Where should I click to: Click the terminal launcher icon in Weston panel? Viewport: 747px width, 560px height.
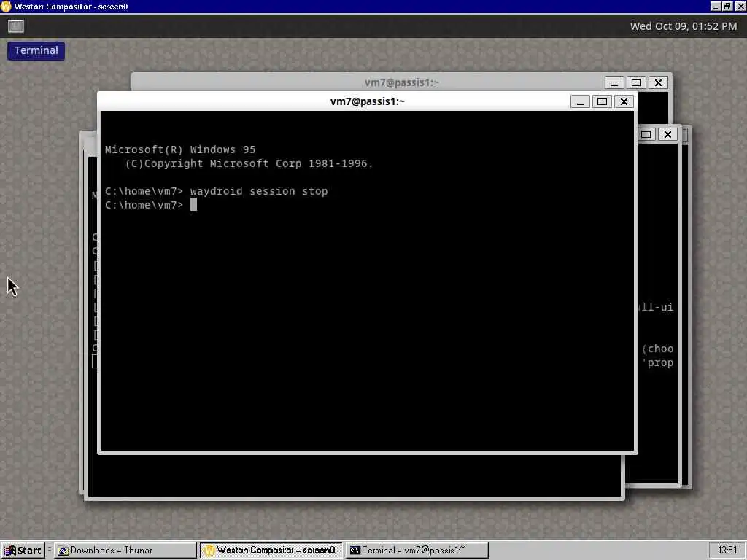(16, 26)
